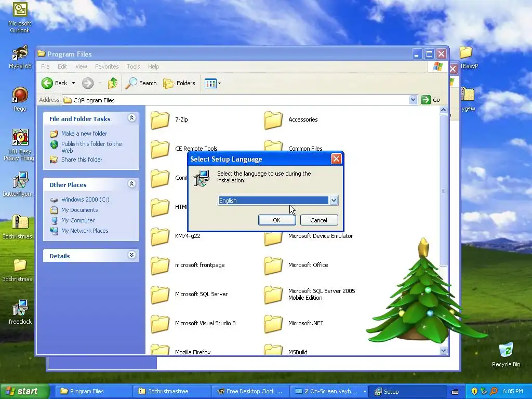Image resolution: width=532 pixels, height=399 pixels.
Task: Select the butterflyon installer desktop icon
Action: 19,184
